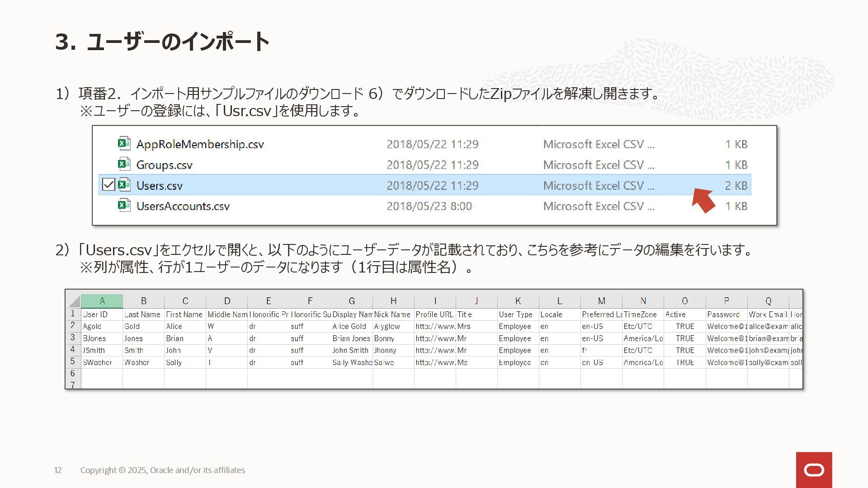Image resolution: width=868 pixels, height=488 pixels.
Task: Click the Password header cell
Action: point(726,314)
